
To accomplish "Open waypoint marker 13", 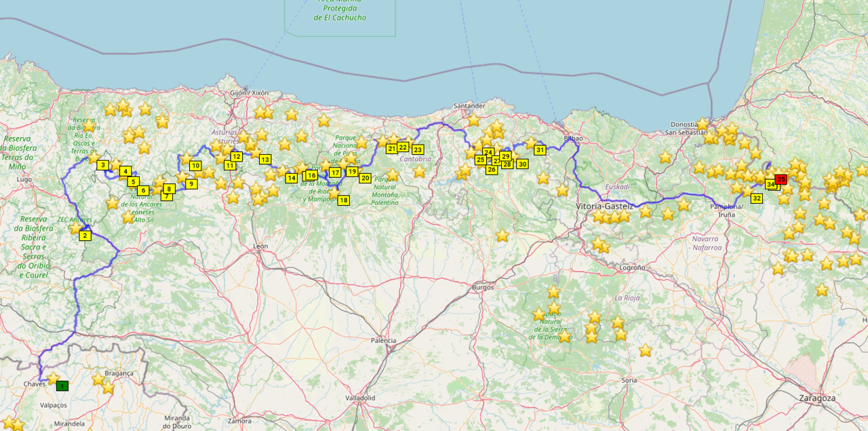I will [264, 159].
